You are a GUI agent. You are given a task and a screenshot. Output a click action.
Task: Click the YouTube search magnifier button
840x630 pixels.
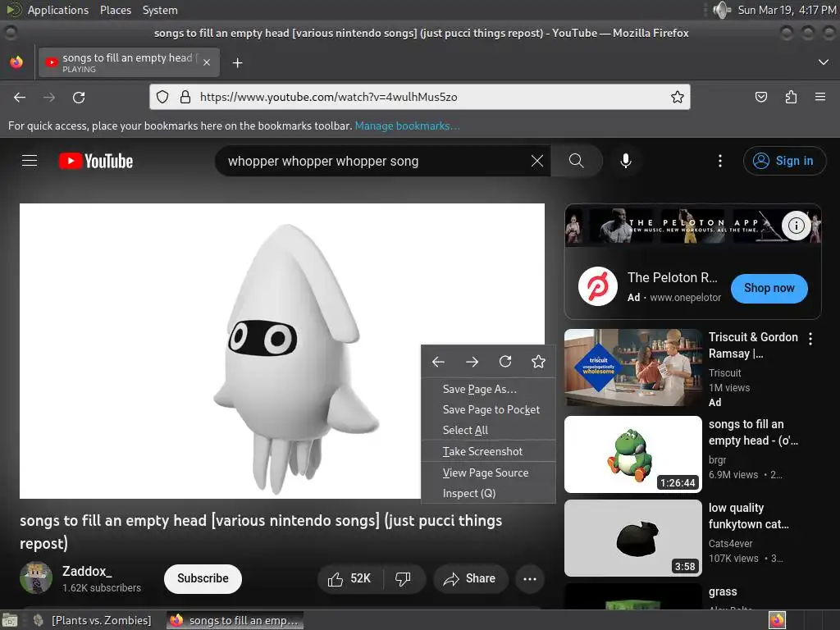577,161
